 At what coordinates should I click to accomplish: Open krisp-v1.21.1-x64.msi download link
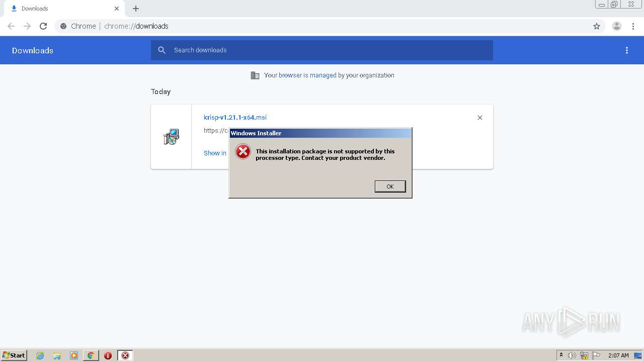point(235,117)
